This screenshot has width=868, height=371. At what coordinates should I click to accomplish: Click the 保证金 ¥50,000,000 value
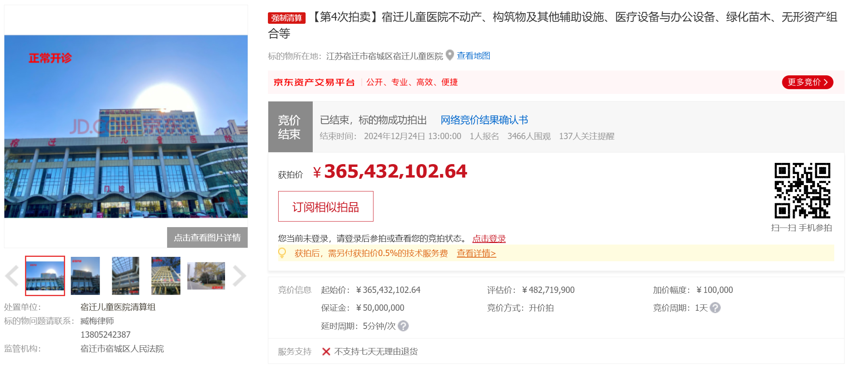pos(380,308)
